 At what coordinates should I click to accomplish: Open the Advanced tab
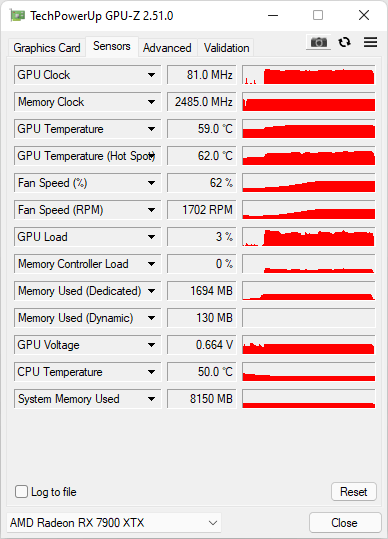click(167, 48)
